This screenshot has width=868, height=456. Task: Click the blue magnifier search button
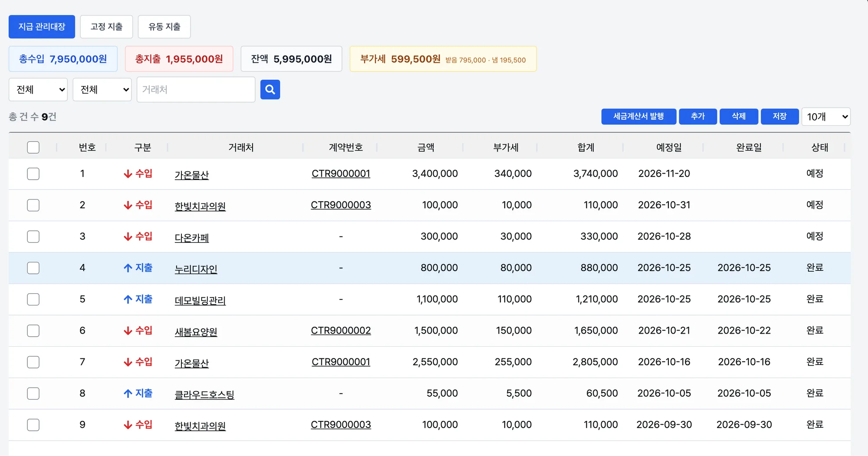[270, 89]
